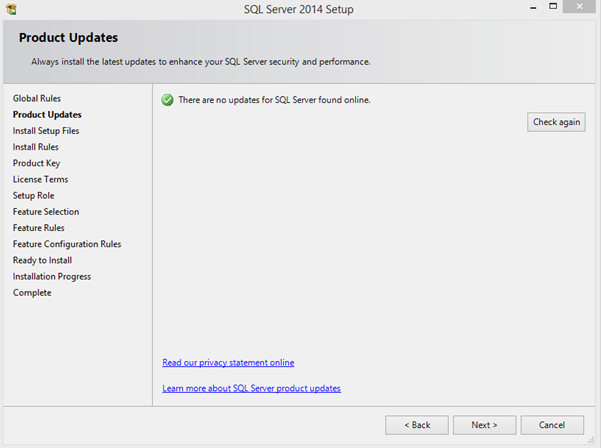This screenshot has width=601, height=448.
Task: Click 'There are no updates' status message
Action: (x=274, y=100)
